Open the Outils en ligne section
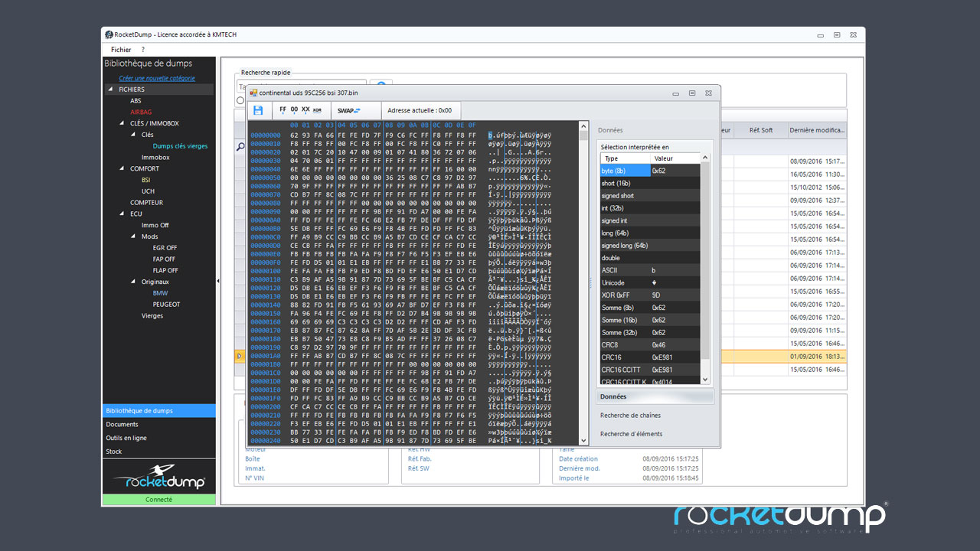This screenshot has width=980, height=551. (x=158, y=439)
